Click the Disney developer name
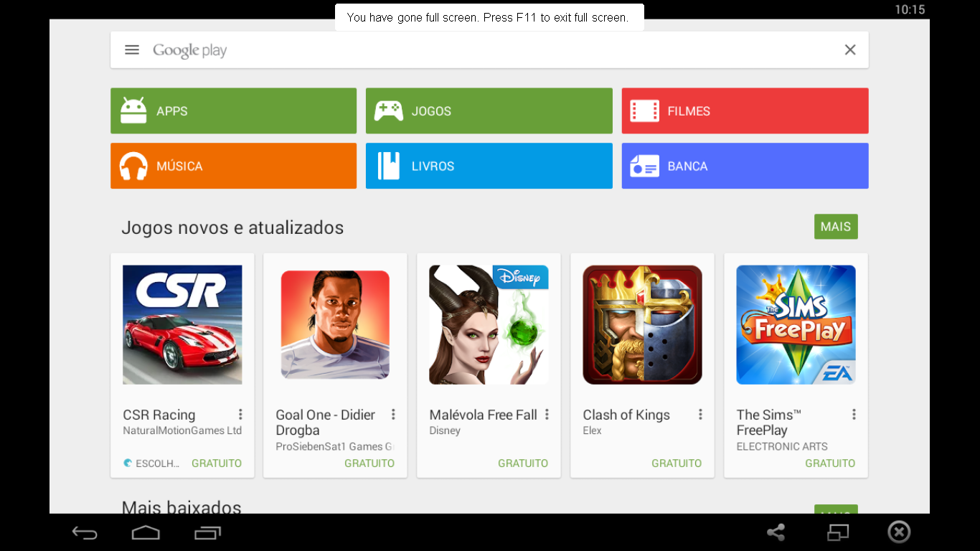980x551 pixels. tap(445, 430)
